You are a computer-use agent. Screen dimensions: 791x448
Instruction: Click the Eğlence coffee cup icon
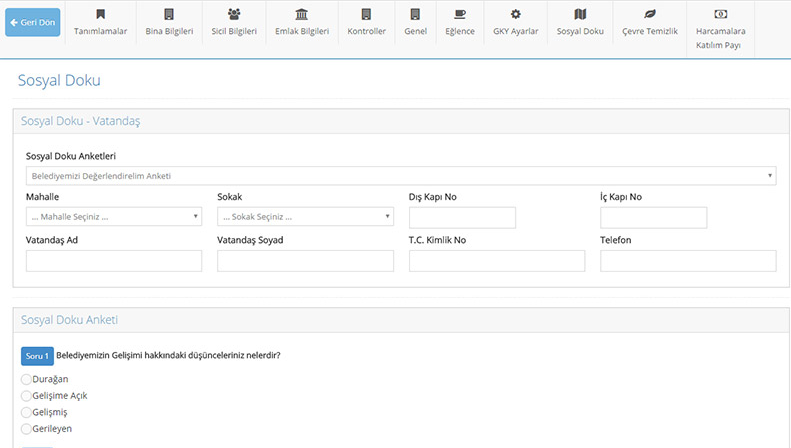(460, 14)
